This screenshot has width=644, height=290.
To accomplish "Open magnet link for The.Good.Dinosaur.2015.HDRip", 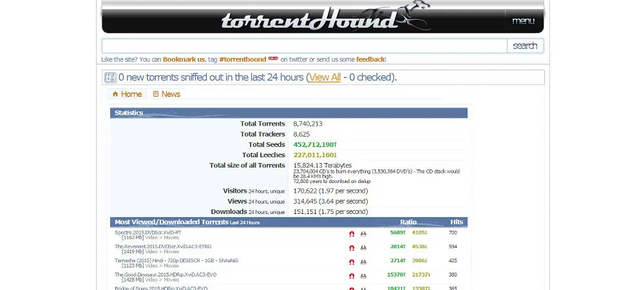I will click(352, 276).
